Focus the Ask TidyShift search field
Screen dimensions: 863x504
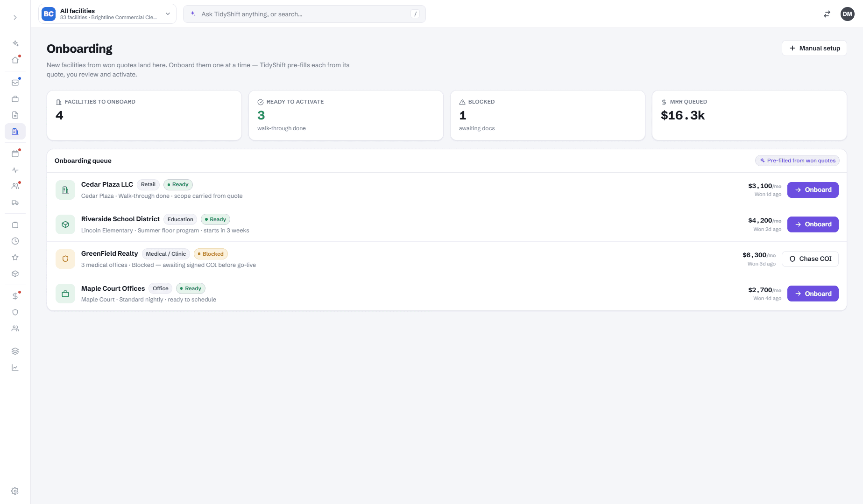304,14
